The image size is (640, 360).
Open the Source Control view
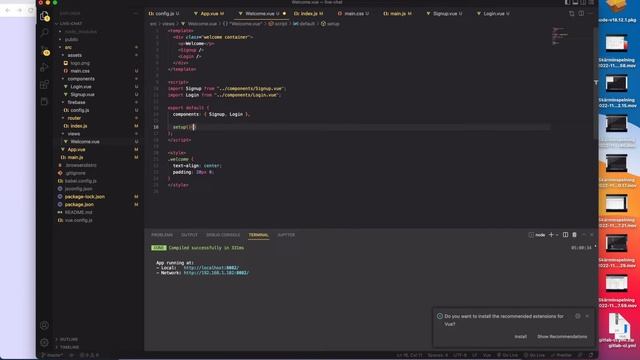[45, 51]
